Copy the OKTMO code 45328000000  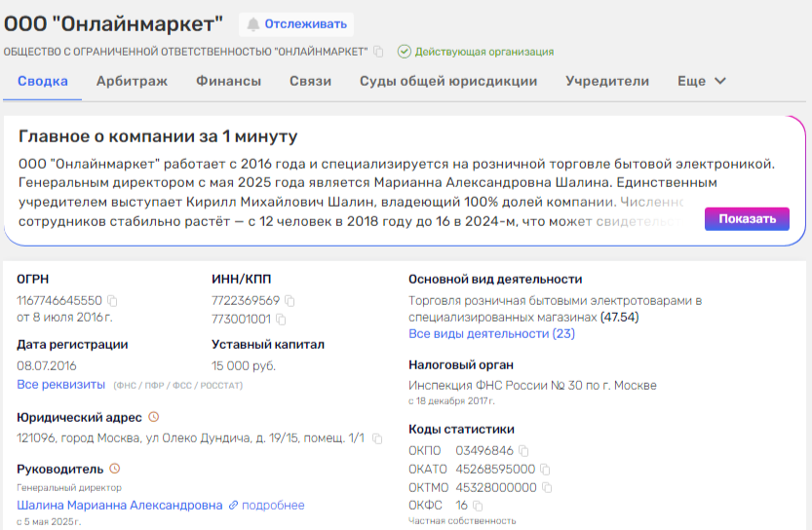pos(547,487)
